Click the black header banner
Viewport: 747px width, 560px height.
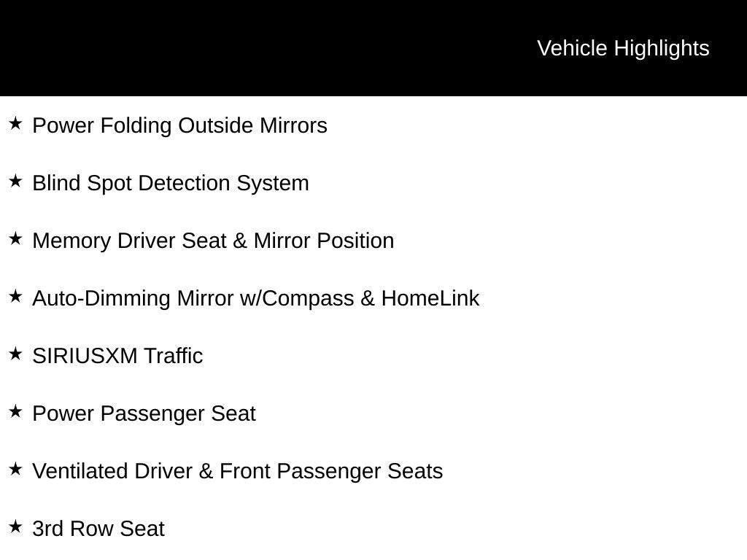click(x=373, y=48)
